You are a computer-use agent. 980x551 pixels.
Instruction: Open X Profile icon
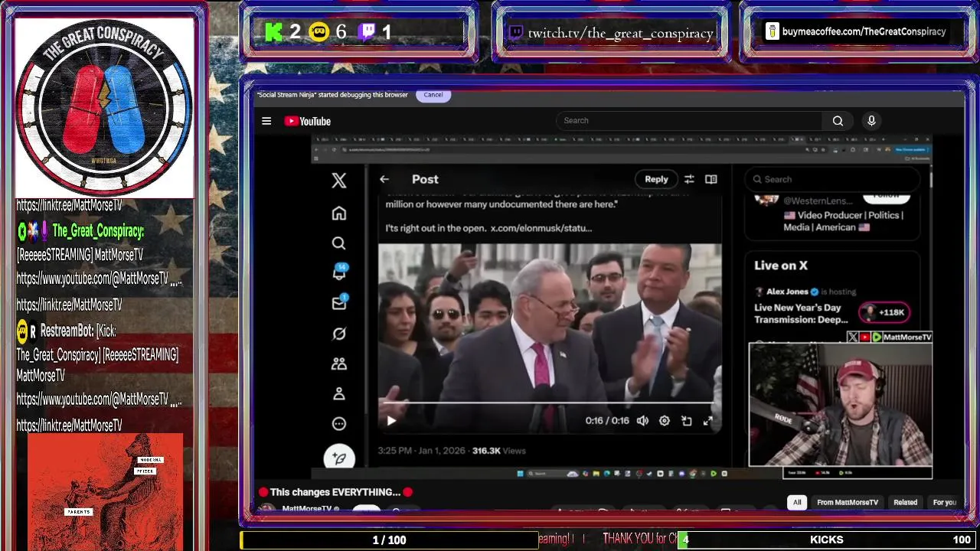coord(339,393)
